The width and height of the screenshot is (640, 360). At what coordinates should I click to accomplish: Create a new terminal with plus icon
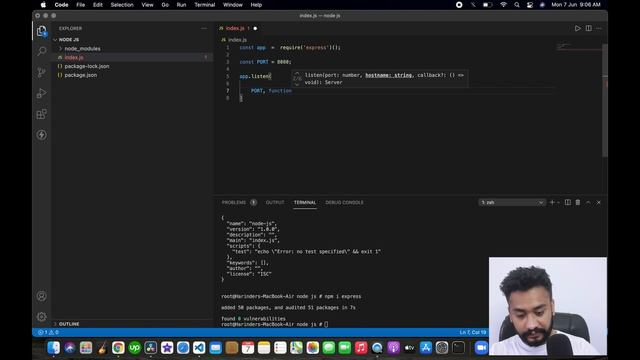point(552,202)
